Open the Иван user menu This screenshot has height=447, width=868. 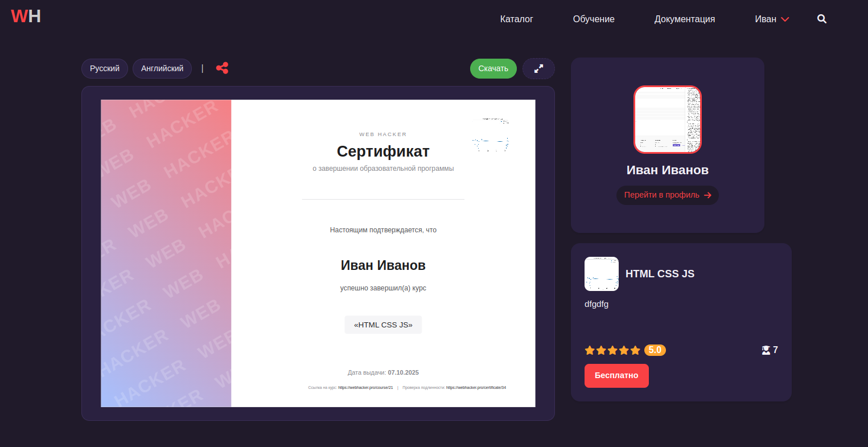[771, 18]
